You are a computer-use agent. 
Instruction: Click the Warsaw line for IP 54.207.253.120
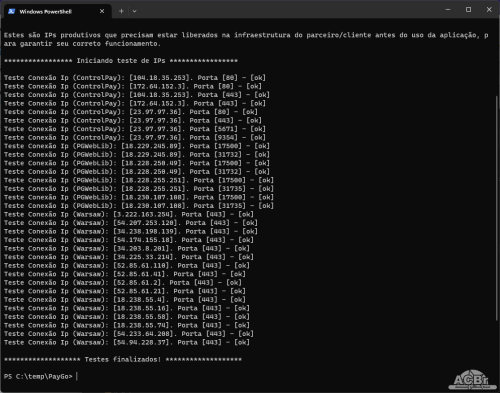pyautogui.click(x=131, y=223)
